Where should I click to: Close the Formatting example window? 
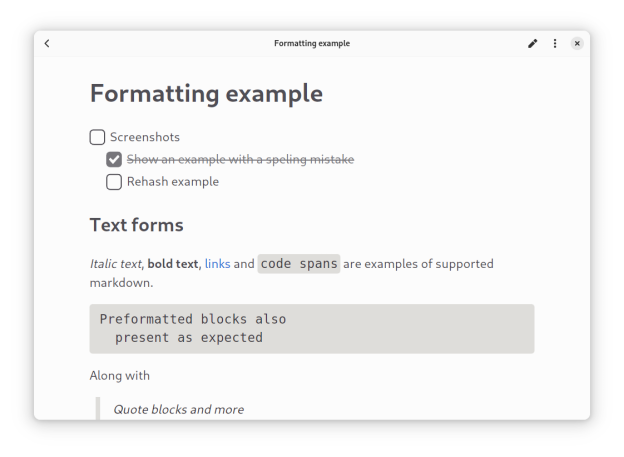click(577, 43)
